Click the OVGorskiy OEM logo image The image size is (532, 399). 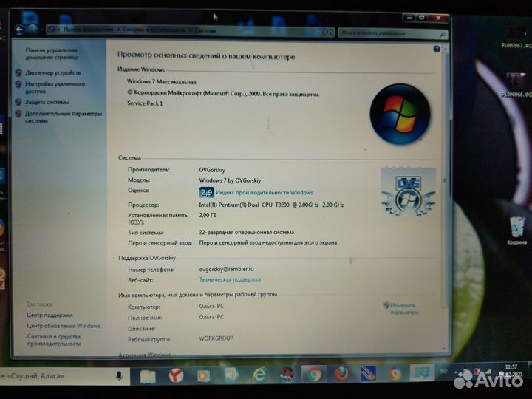point(408,191)
